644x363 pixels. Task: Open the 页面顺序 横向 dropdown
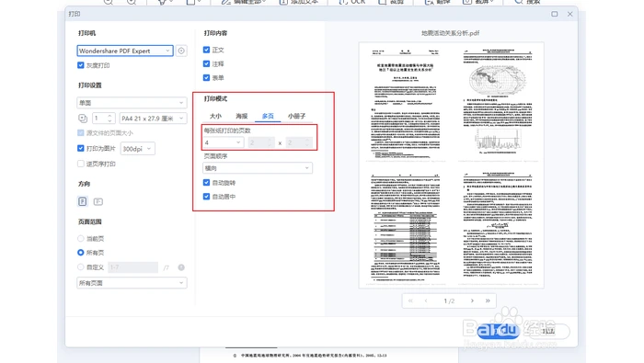tap(258, 168)
